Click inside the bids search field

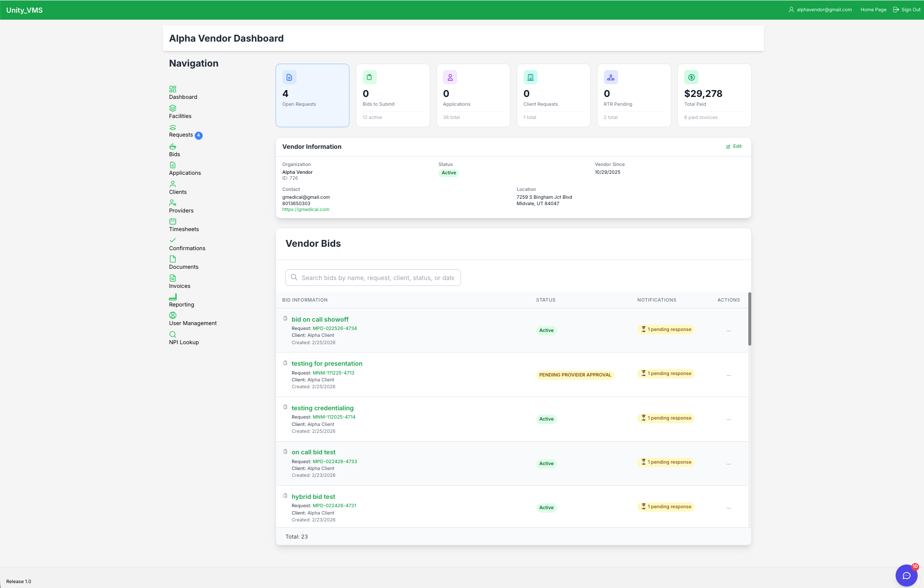pyautogui.click(x=372, y=278)
